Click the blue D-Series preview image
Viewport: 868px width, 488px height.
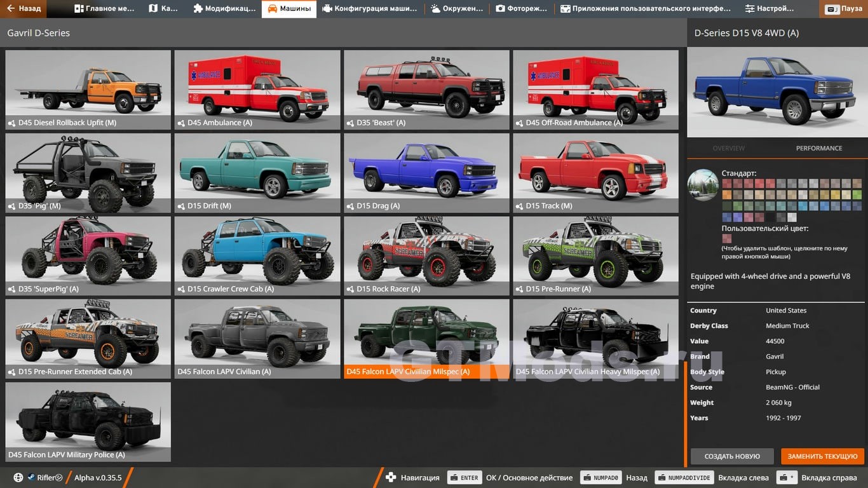(x=777, y=92)
